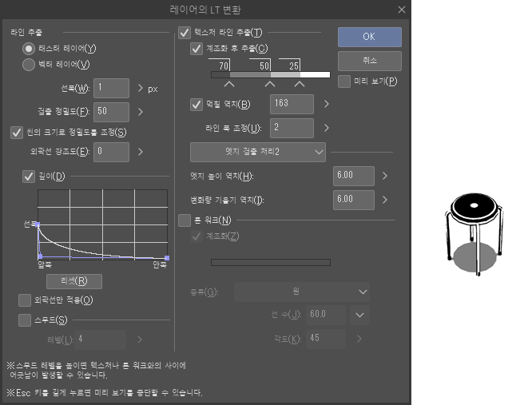Viewport: 532px width, 405px height.
Task: Expand the 라인 폭 조정 slider arrow
Action: 326,128
